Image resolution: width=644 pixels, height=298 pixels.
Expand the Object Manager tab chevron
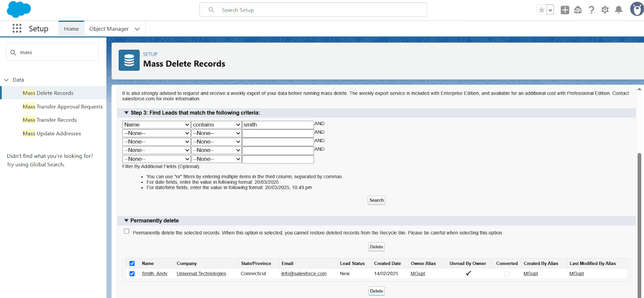pyautogui.click(x=137, y=29)
